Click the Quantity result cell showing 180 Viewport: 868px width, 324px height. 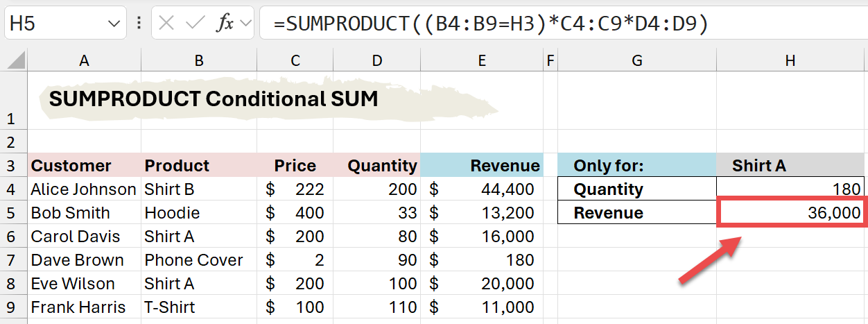click(x=790, y=189)
